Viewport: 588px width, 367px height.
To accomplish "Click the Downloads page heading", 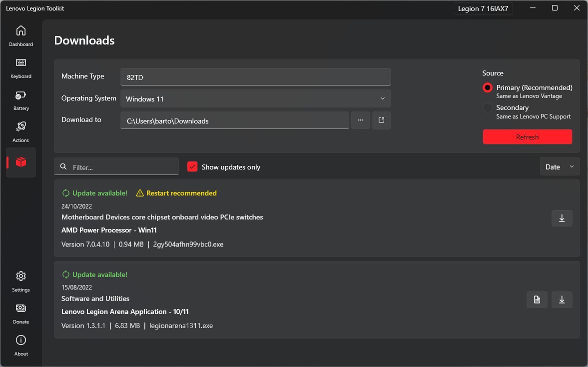I will tap(84, 40).
